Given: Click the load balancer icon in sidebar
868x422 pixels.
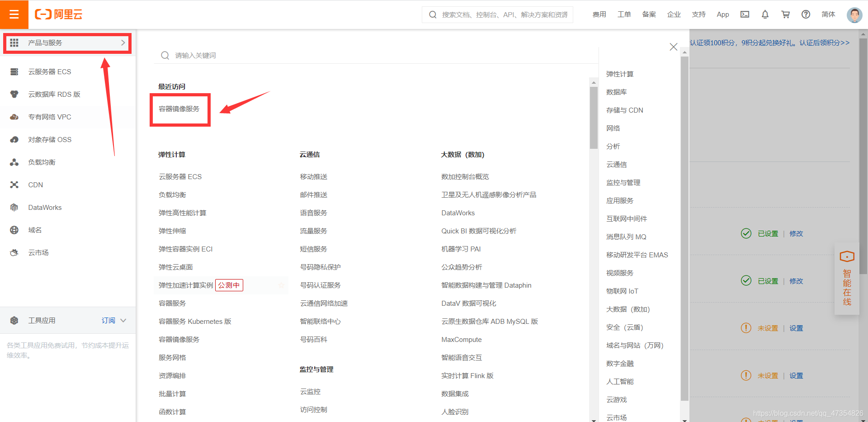Looking at the screenshot, I should (x=14, y=162).
